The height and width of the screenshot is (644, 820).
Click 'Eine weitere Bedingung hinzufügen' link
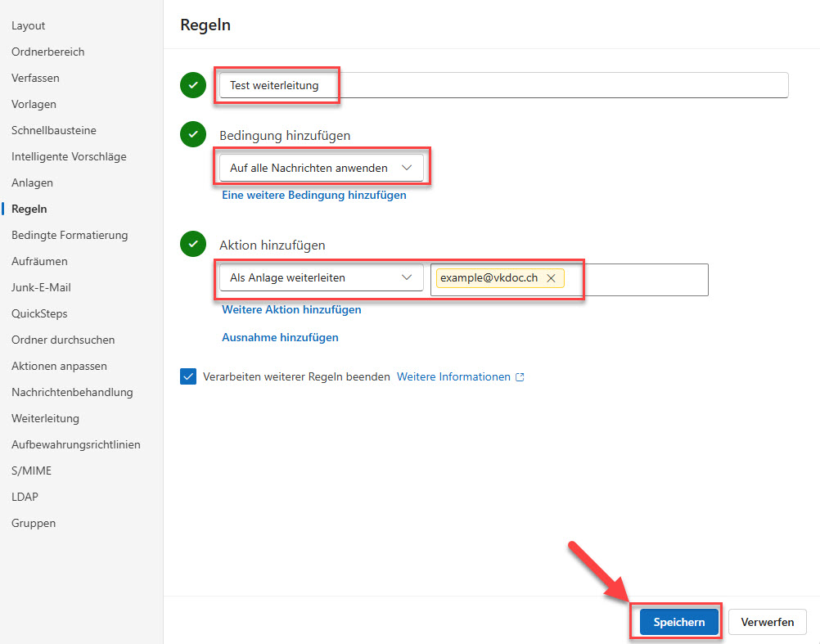(313, 195)
